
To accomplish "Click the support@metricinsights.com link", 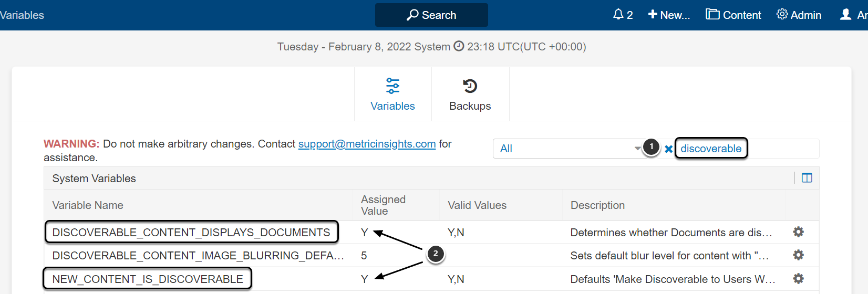I will pyautogui.click(x=367, y=144).
